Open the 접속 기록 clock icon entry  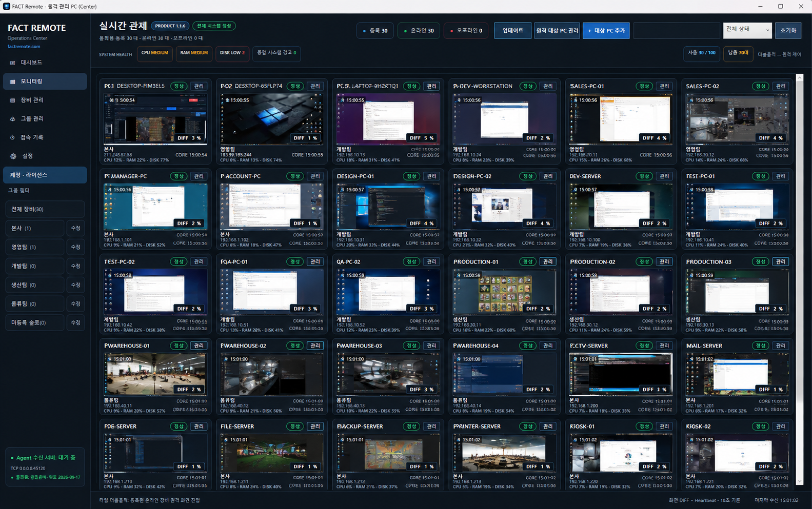(x=13, y=137)
